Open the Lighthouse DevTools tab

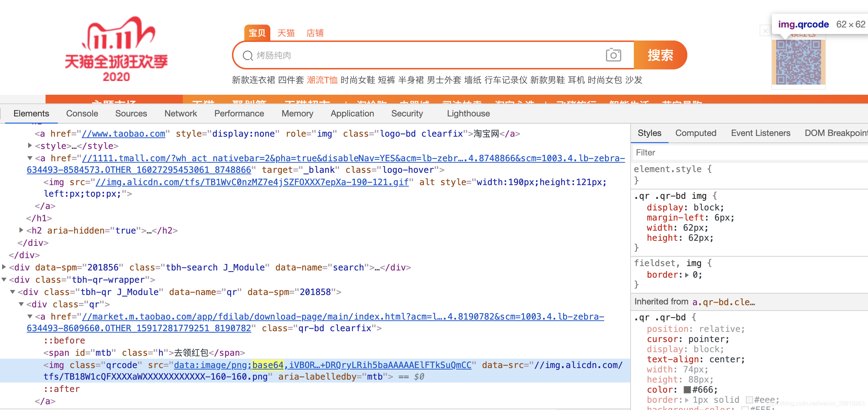pyautogui.click(x=468, y=114)
